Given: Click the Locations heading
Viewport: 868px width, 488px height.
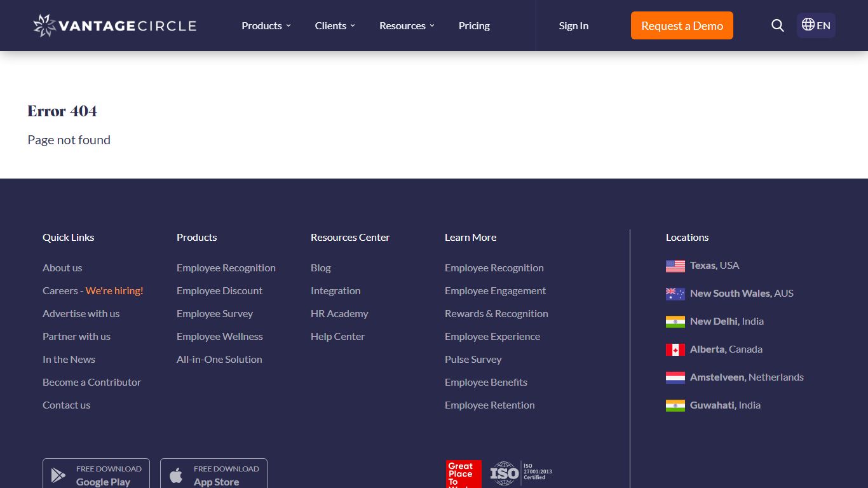Looking at the screenshot, I should (687, 237).
